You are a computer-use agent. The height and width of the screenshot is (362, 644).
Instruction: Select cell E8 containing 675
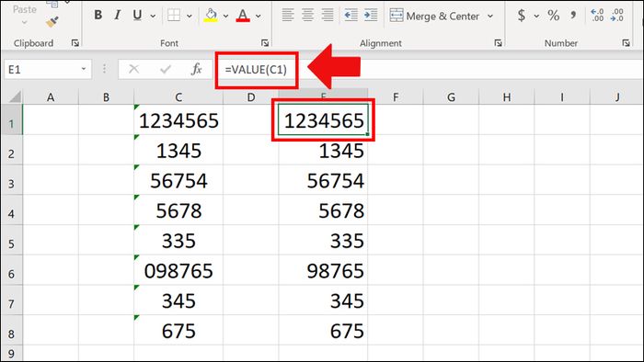323,330
